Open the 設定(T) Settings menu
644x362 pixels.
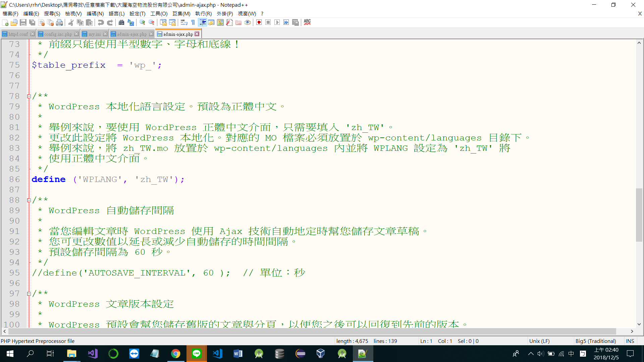(x=138, y=14)
